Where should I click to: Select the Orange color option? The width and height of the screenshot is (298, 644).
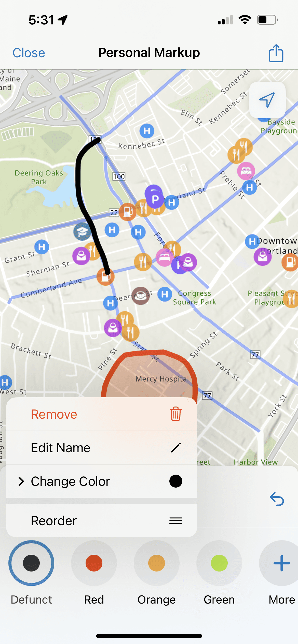click(157, 563)
